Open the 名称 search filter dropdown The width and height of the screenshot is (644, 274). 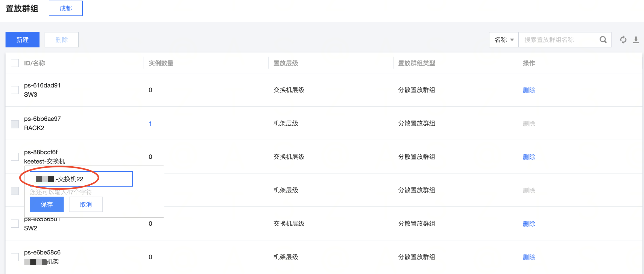click(504, 40)
